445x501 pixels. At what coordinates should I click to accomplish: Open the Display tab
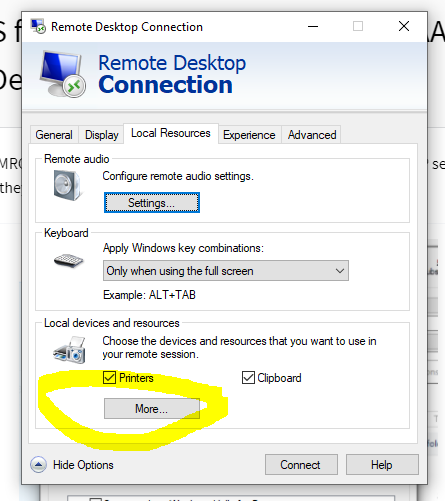pos(102,135)
